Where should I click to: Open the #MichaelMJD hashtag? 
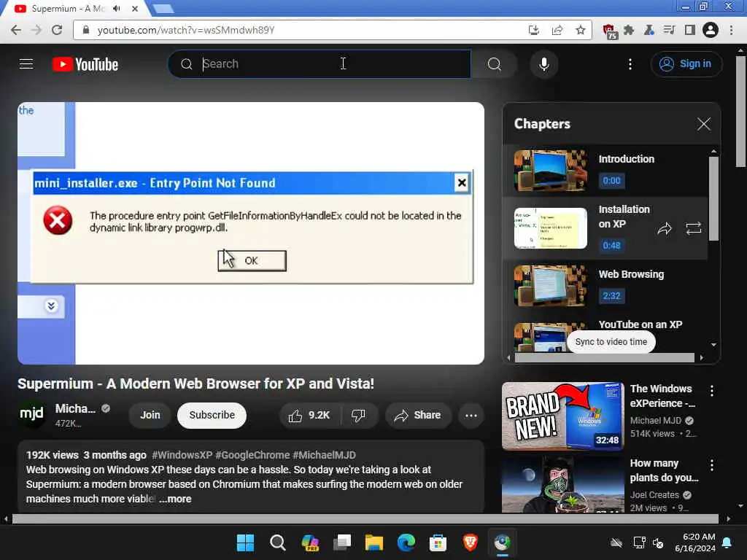pyautogui.click(x=324, y=455)
